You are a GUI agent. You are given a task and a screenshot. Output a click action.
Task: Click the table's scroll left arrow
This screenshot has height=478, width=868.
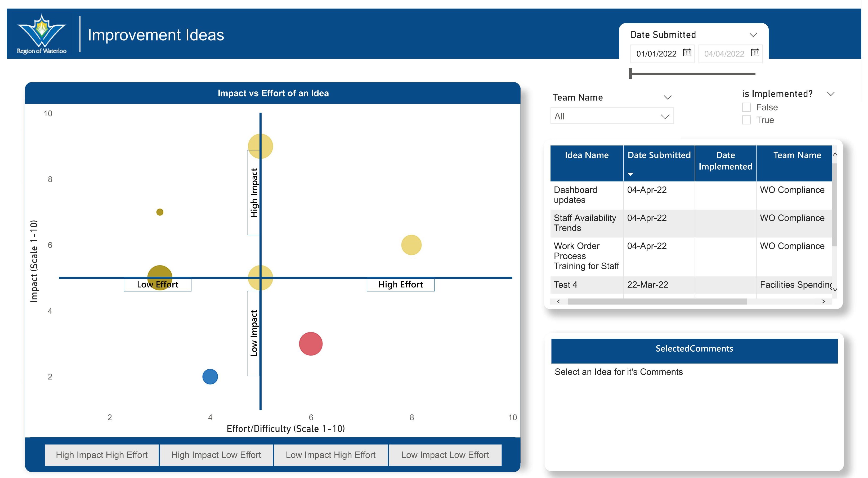click(x=558, y=301)
